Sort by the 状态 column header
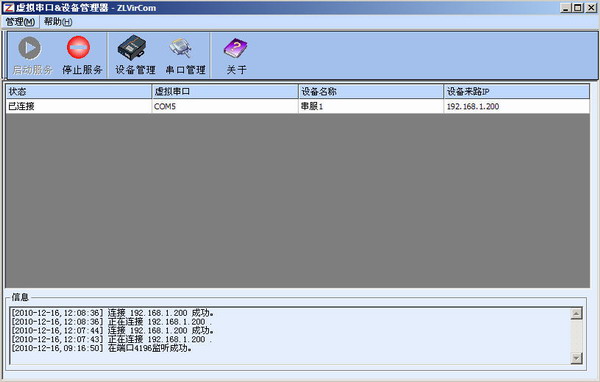 point(78,91)
